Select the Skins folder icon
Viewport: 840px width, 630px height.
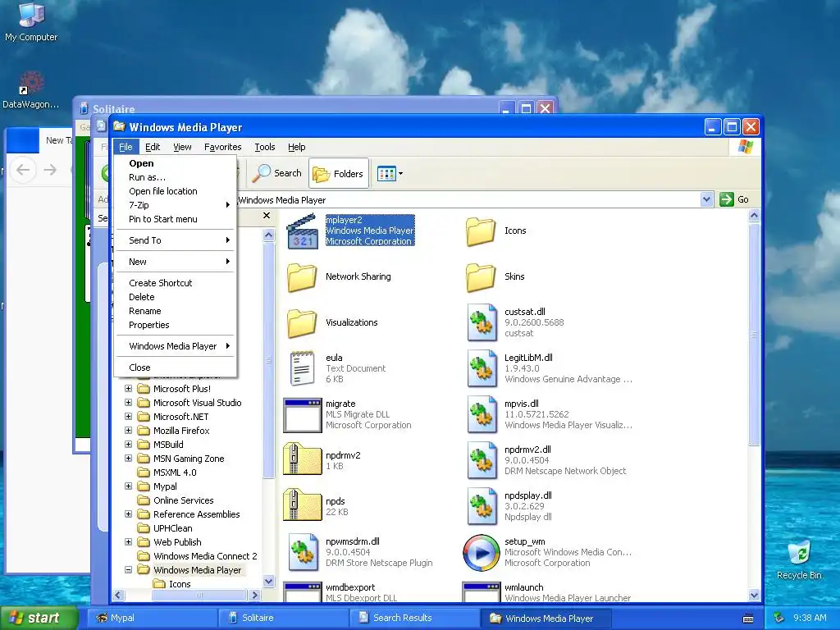coord(481,277)
